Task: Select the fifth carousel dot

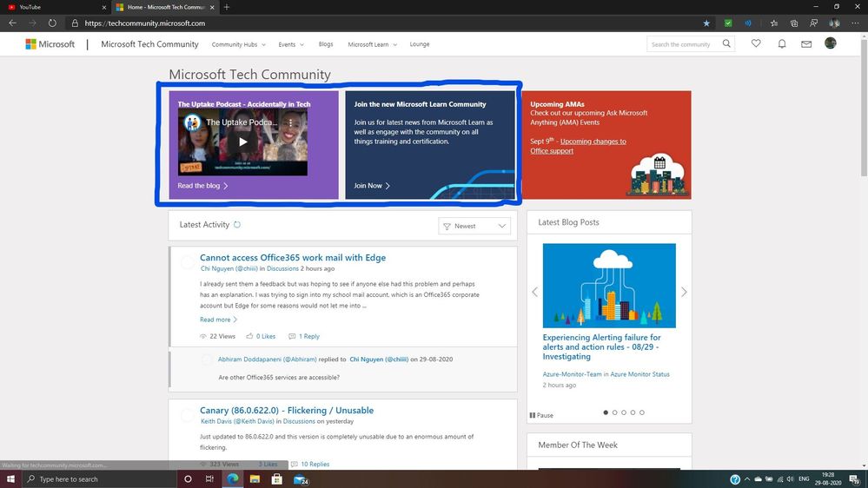Action: coord(642,412)
